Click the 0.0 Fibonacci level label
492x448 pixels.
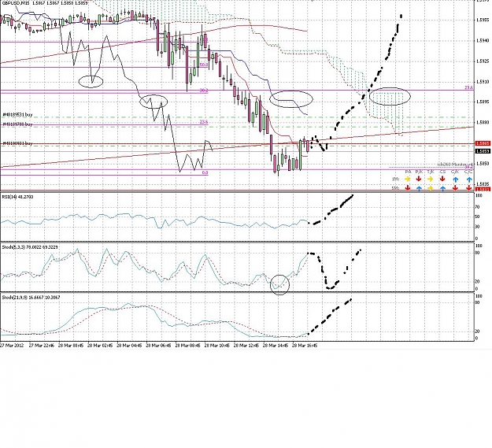205,172
